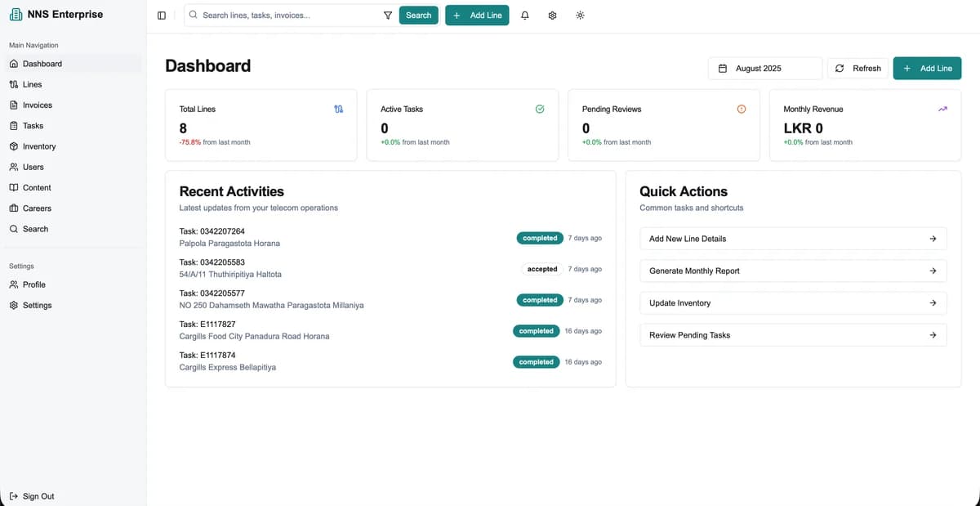The width and height of the screenshot is (980, 506).
Task: Click the arrow on Update Inventory
Action: [x=933, y=303]
